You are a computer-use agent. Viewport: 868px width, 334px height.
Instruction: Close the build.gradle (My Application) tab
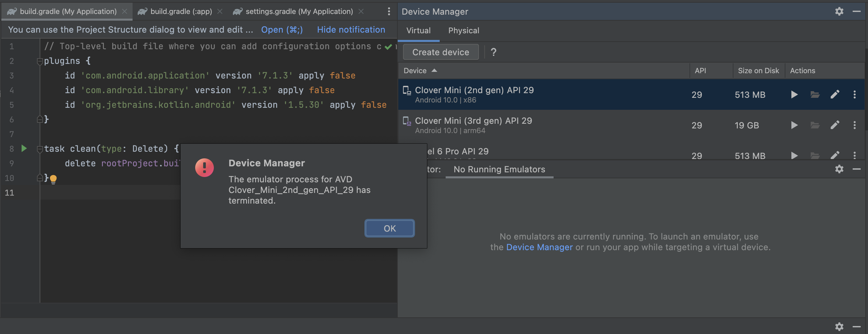pyautogui.click(x=125, y=11)
